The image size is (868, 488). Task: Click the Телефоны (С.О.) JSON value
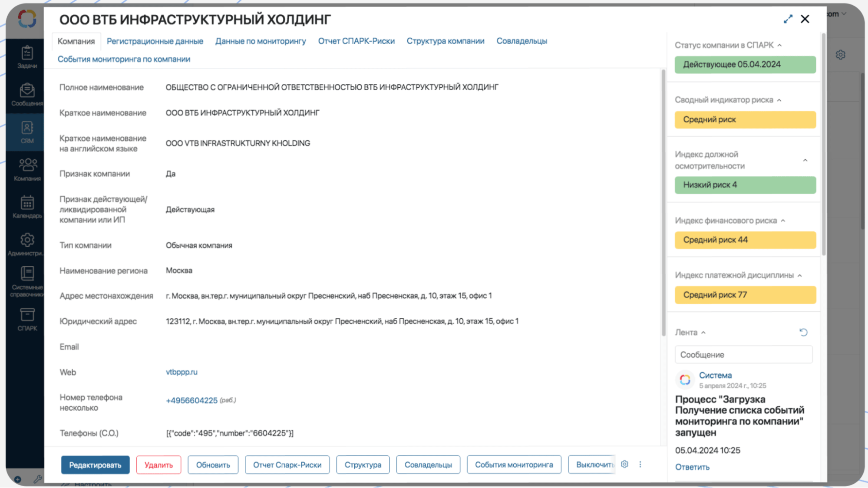point(230,433)
